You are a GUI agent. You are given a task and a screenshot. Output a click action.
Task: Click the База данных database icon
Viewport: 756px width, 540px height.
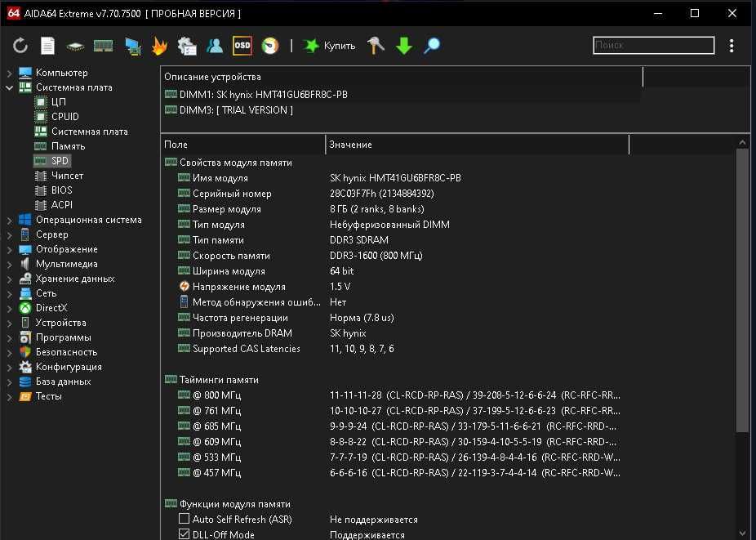(x=25, y=382)
